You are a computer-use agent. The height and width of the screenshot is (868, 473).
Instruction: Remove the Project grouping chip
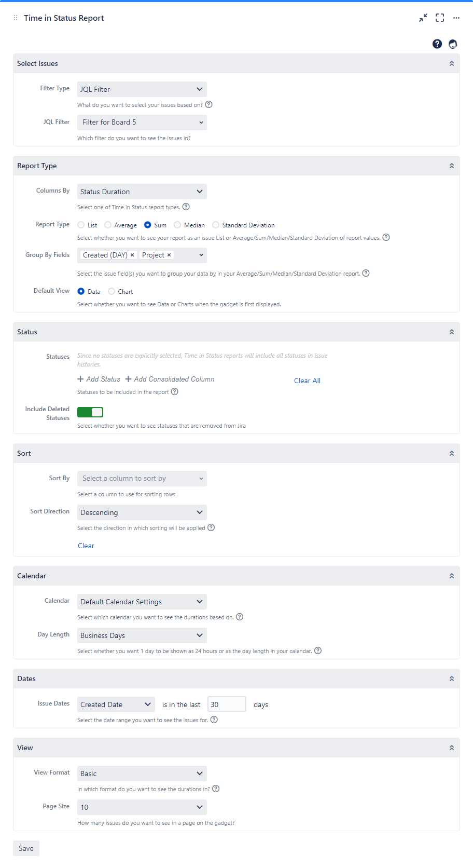pos(170,255)
